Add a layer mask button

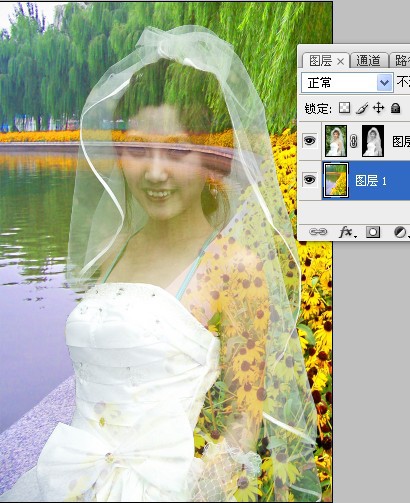pyautogui.click(x=373, y=232)
